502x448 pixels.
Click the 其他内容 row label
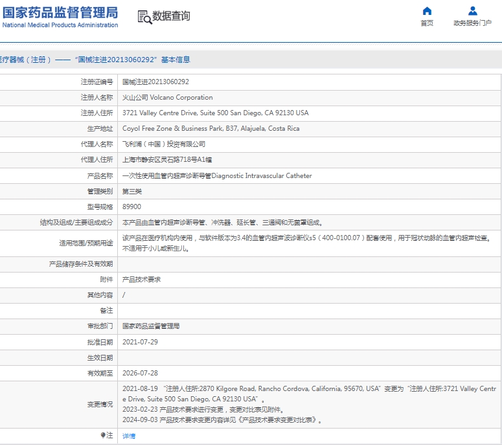click(x=100, y=295)
